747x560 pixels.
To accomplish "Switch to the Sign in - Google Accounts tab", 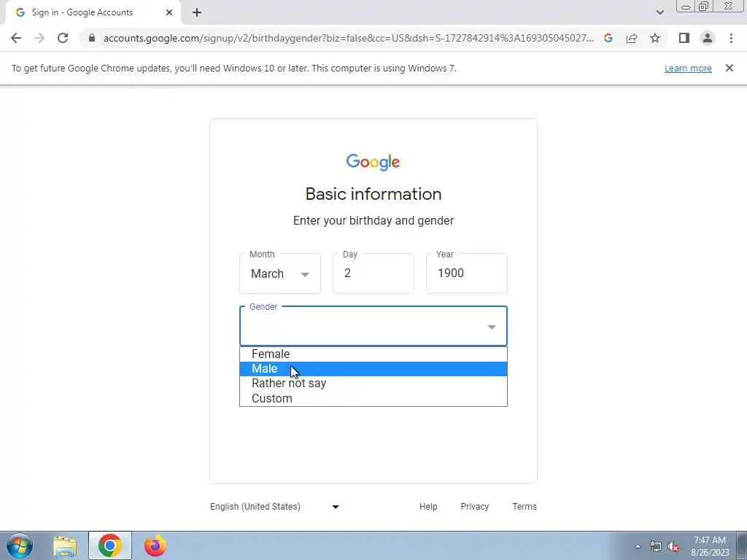I will (x=93, y=12).
